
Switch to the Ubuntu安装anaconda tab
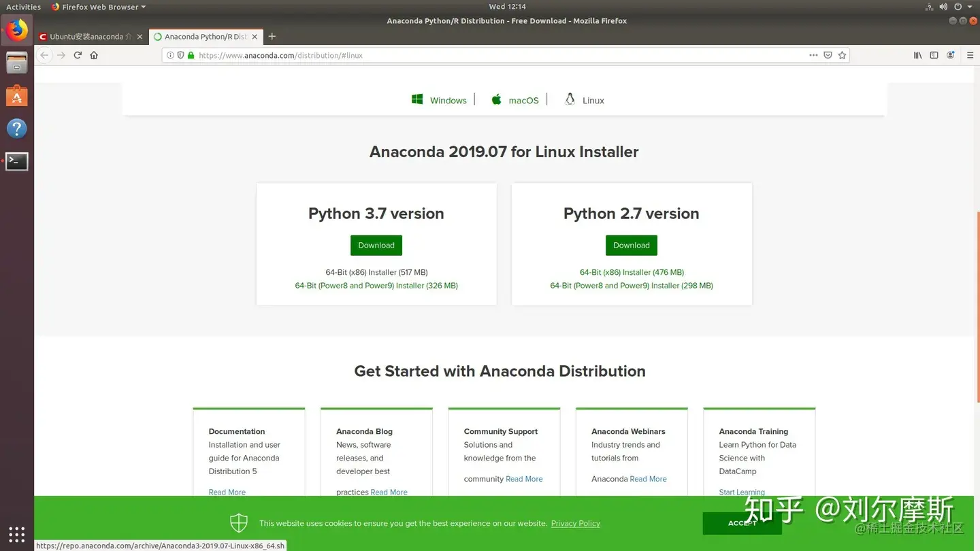click(x=91, y=37)
